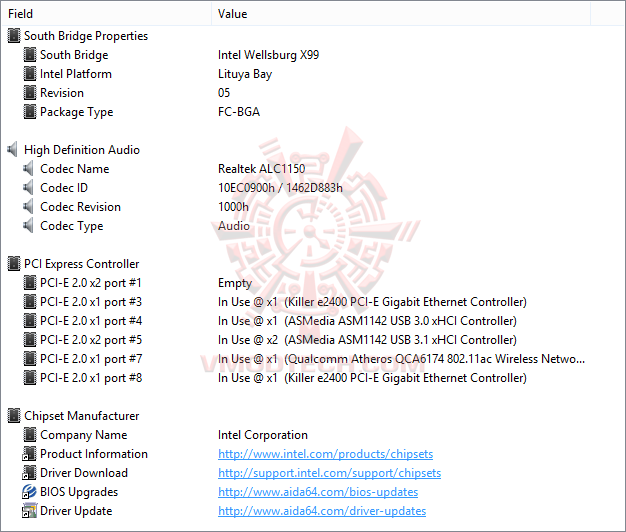Click the chip icon beside South Bridge
This screenshot has width=626, height=532.
tap(30, 55)
